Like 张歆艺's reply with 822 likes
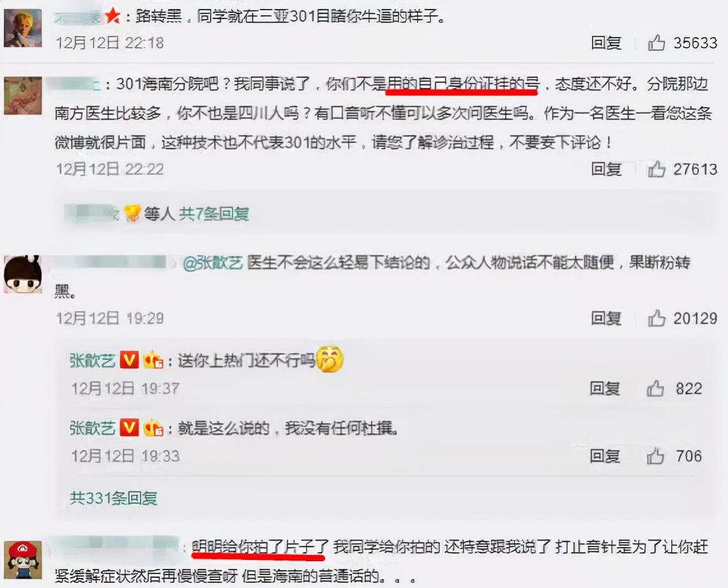 [x=655, y=388]
